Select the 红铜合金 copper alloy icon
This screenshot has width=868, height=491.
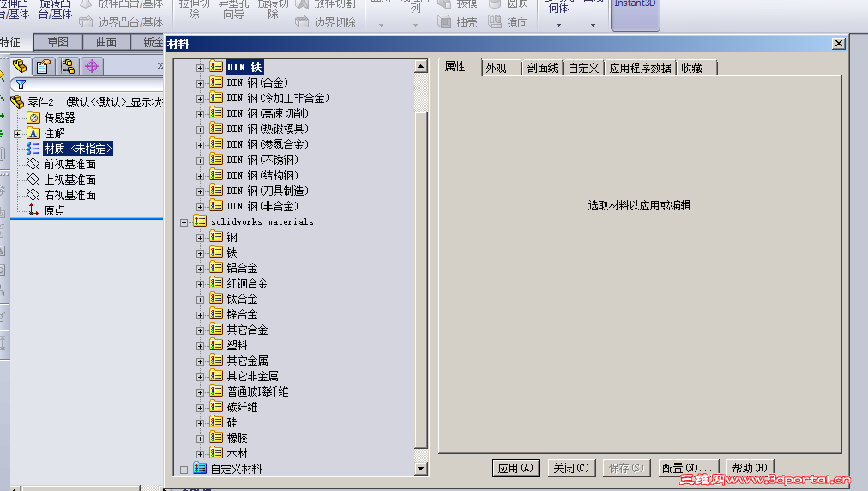tap(216, 283)
